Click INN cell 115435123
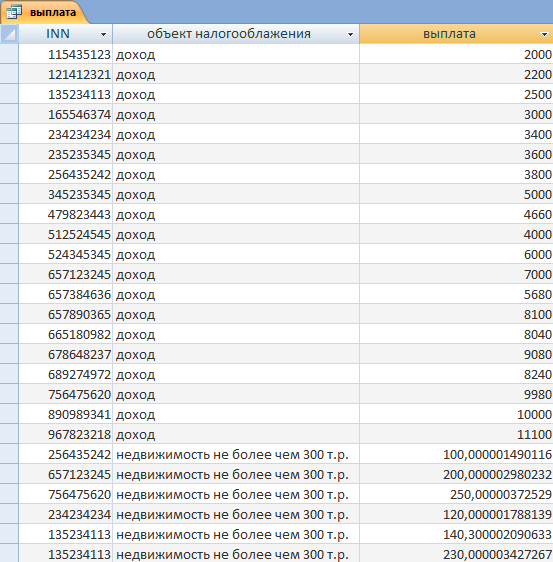The height and width of the screenshot is (562, 553). pyautogui.click(x=66, y=54)
